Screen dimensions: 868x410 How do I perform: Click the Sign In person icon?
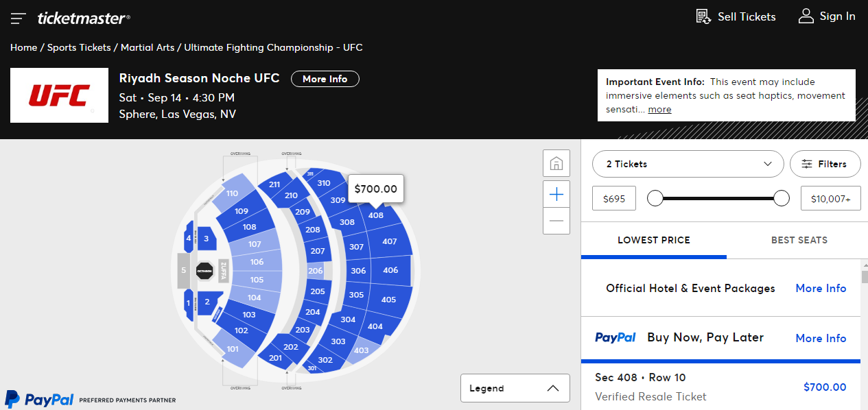click(x=806, y=16)
